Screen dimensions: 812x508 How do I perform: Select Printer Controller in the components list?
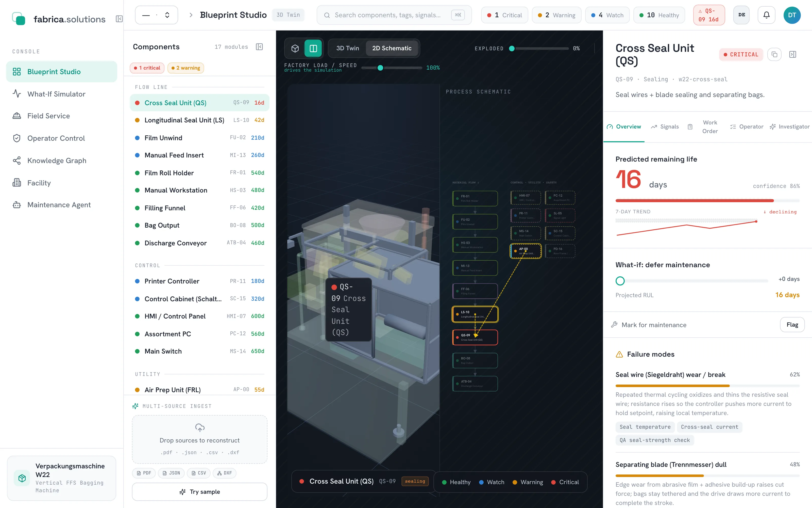pos(200,281)
